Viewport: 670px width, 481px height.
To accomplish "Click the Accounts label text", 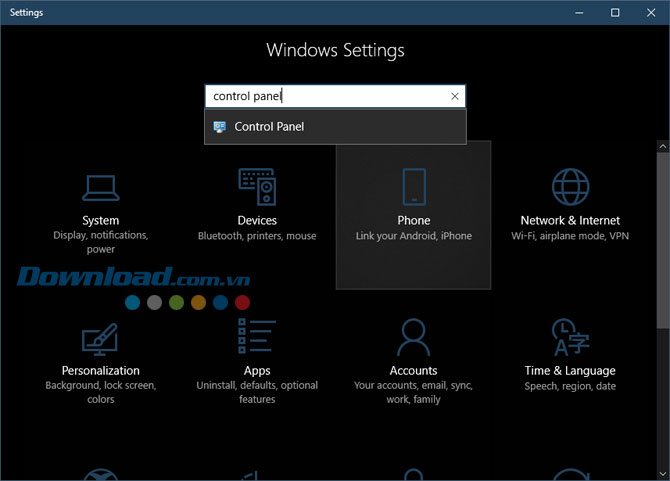I will 414,371.
